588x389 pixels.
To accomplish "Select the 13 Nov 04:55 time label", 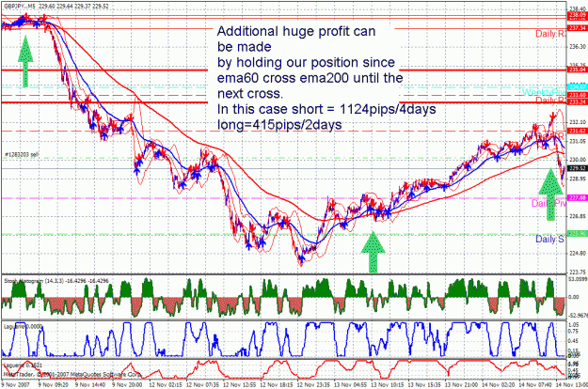I will pyautogui.click(x=349, y=385).
